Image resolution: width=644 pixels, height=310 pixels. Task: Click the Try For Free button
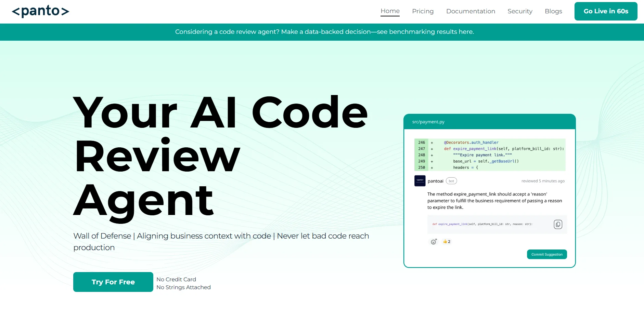[113, 282]
